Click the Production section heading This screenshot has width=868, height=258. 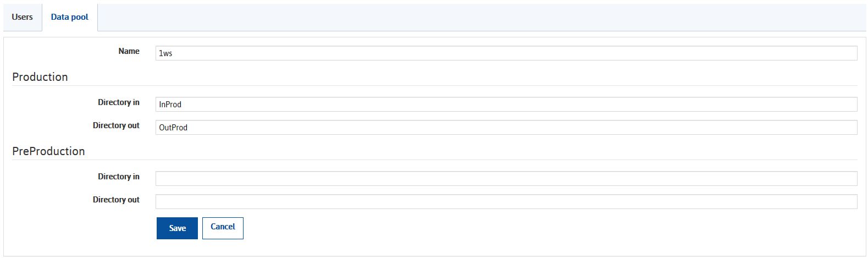click(x=40, y=77)
